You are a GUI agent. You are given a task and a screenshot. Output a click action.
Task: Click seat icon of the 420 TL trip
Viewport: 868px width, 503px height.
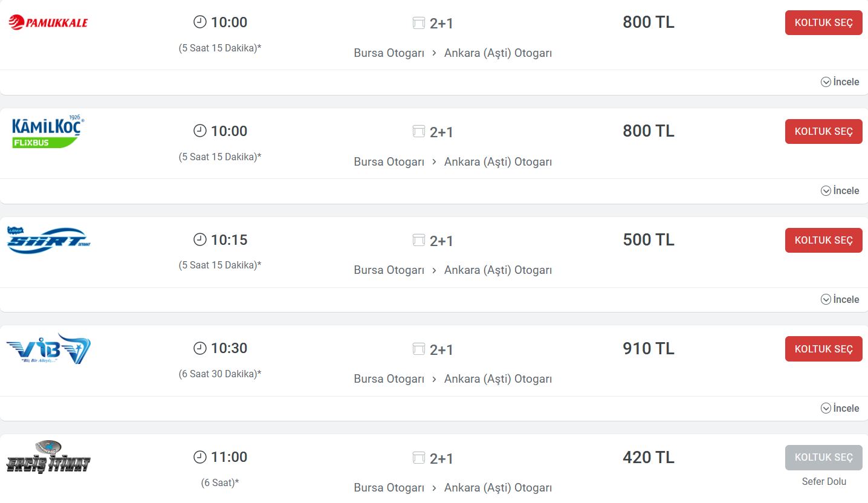point(419,458)
